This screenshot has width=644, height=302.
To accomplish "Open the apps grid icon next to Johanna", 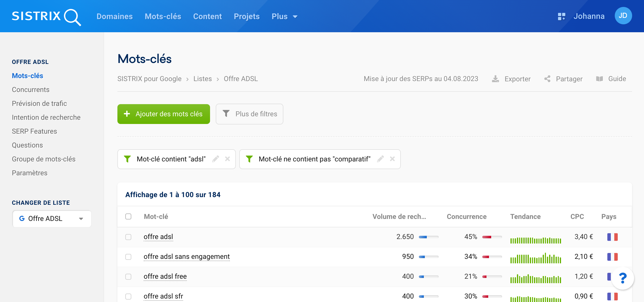I will coord(562,17).
